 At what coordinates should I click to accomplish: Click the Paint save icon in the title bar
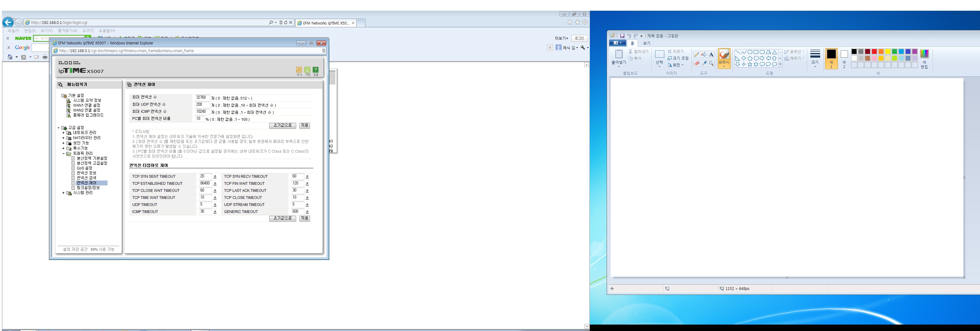click(622, 36)
